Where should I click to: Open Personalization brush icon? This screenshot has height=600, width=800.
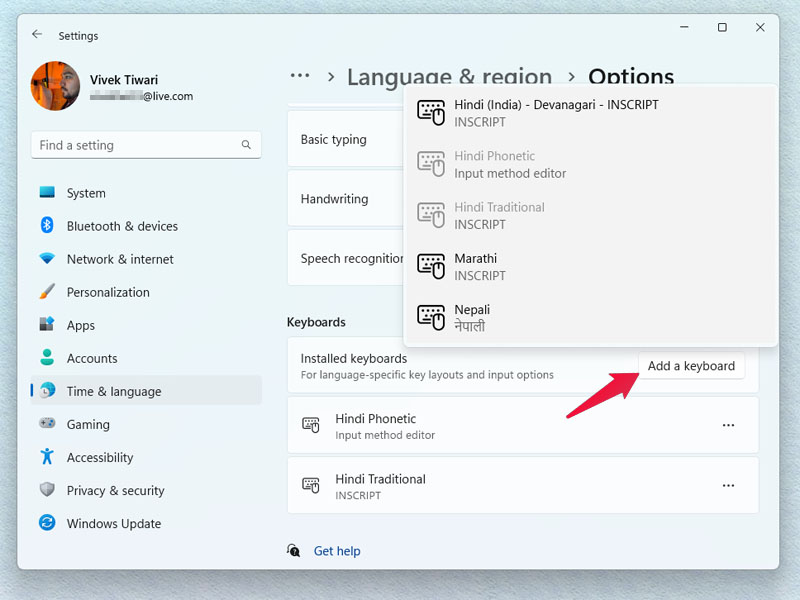(47, 291)
